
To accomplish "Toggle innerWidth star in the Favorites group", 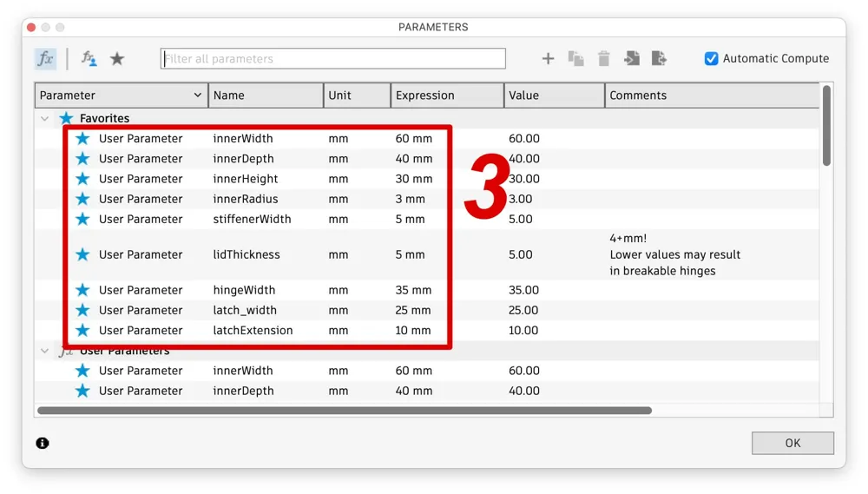I will pyautogui.click(x=82, y=138).
